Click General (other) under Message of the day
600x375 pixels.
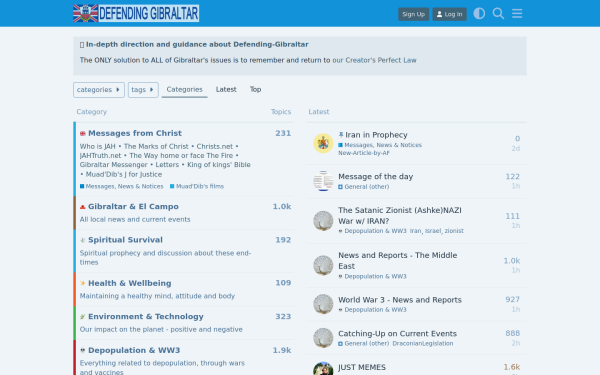pyautogui.click(x=364, y=187)
